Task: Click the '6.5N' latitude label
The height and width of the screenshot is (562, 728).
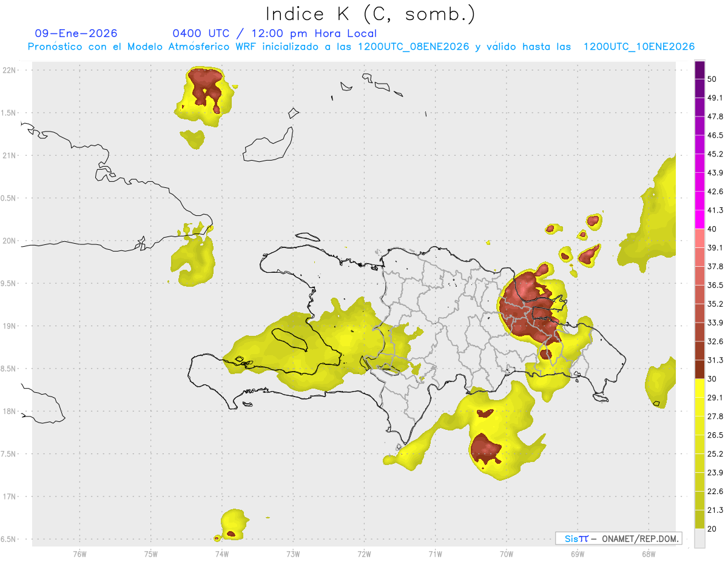Action: point(9,539)
